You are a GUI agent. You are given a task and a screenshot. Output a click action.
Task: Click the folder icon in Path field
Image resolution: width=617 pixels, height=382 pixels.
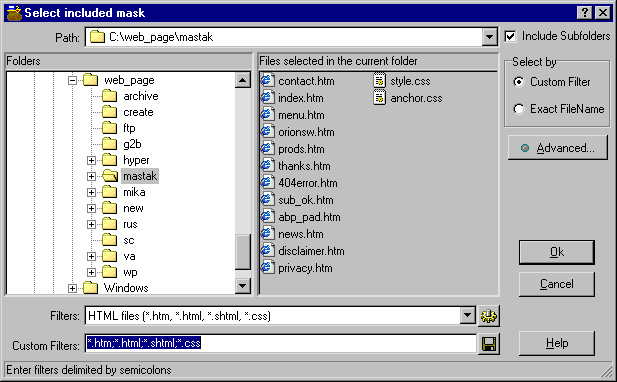(97, 37)
